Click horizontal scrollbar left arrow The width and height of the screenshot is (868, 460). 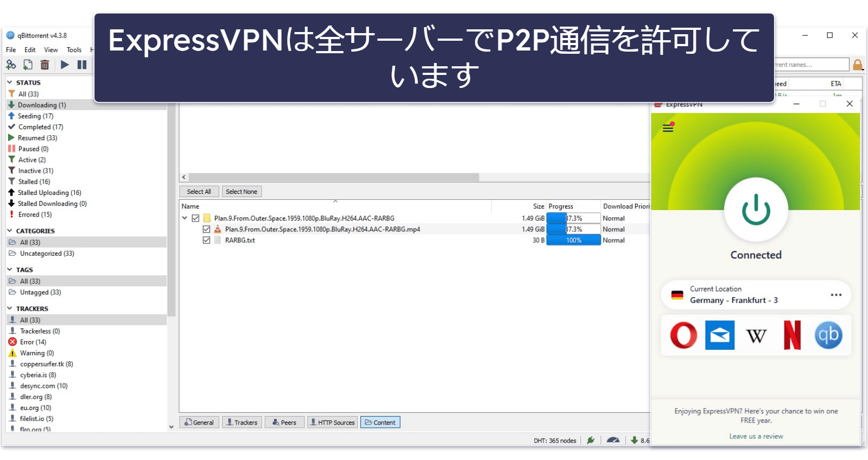pos(184,177)
